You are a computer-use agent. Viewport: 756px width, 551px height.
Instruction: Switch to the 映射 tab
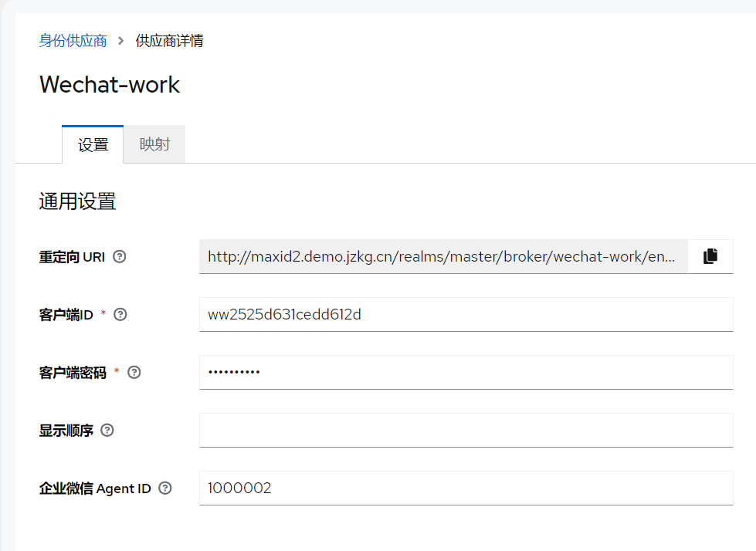point(154,144)
